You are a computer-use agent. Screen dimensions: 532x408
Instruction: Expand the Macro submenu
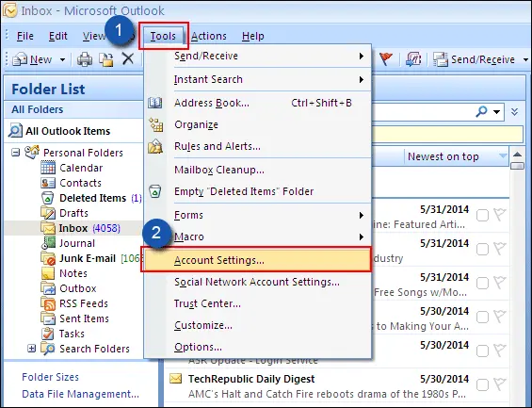(258, 237)
